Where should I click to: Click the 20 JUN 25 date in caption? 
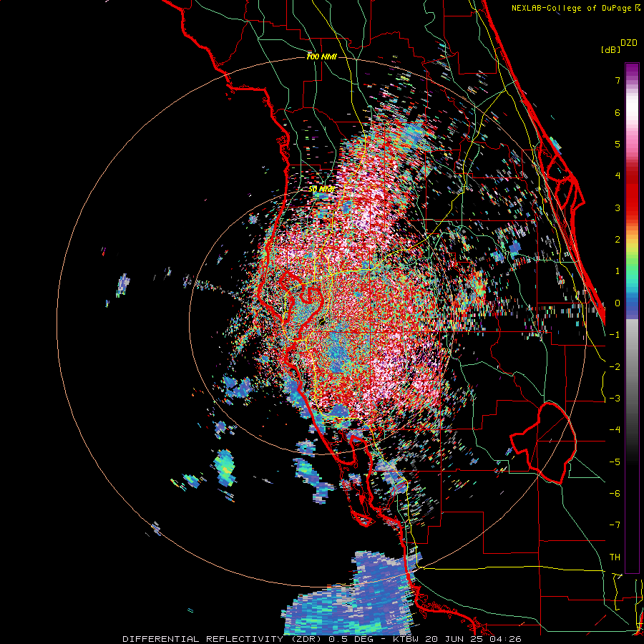(454, 639)
